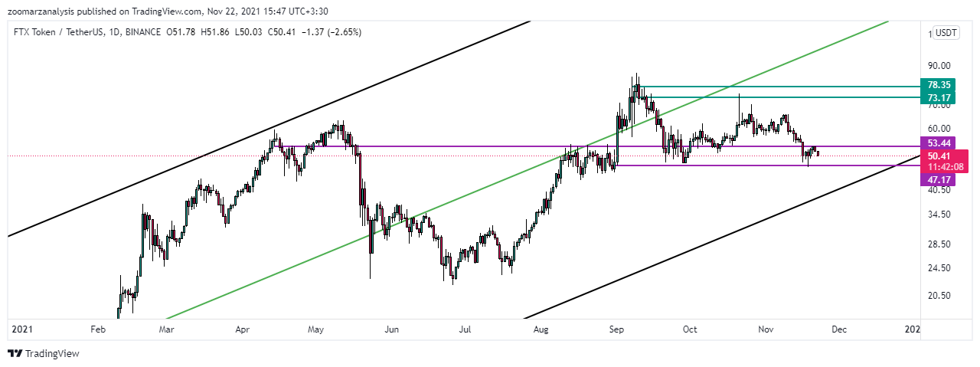
Task: Select the 78.35 teal price label
Action: click(939, 86)
